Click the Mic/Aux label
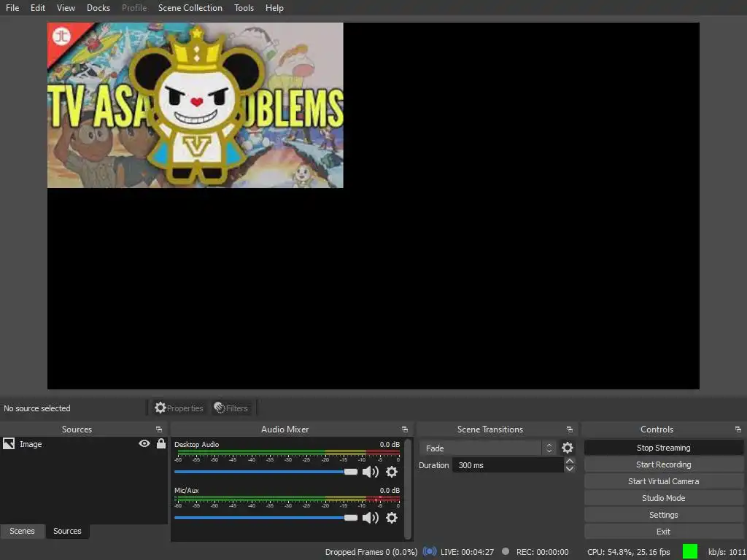Screen dimensions: 747x560 click(186, 490)
